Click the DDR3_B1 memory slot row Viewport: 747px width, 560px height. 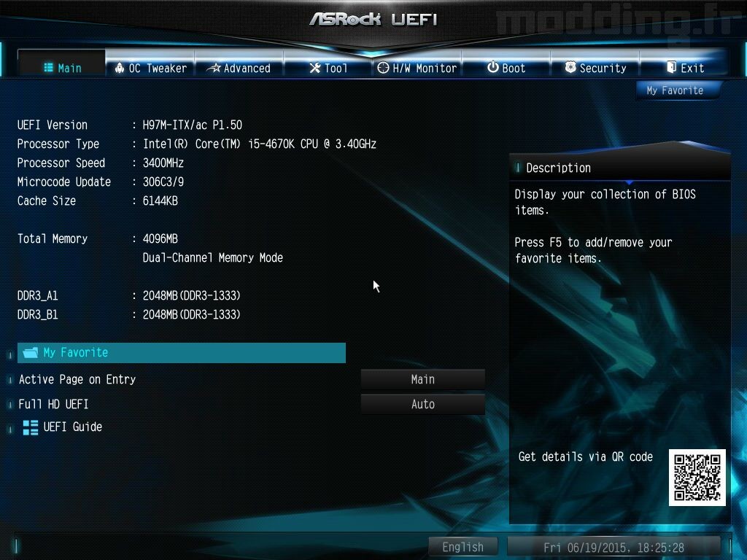click(x=128, y=315)
